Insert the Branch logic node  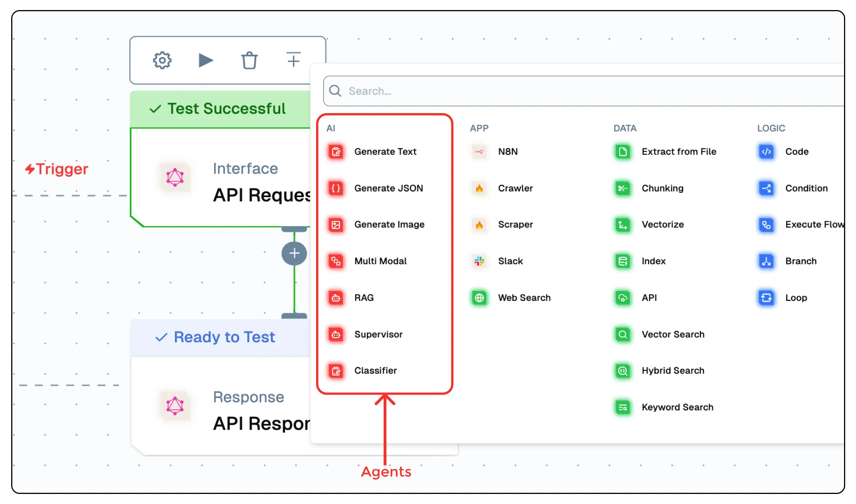(x=800, y=261)
